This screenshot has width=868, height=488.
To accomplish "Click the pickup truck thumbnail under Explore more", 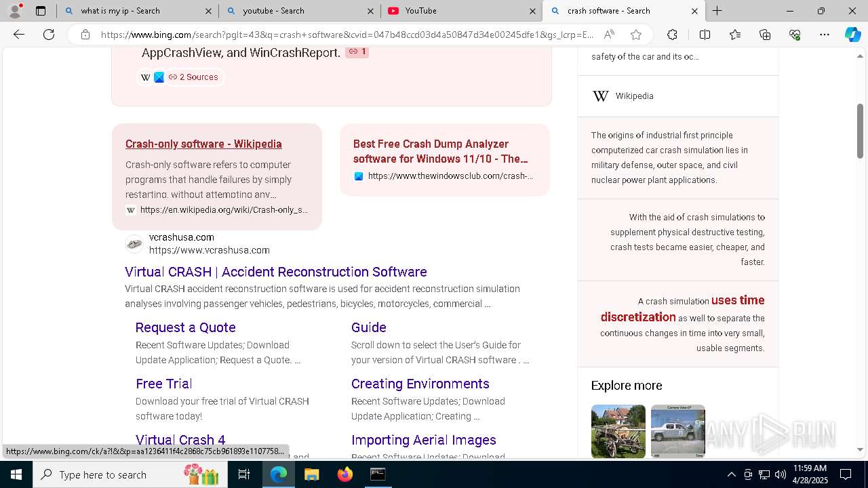I will pyautogui.click(x=678, y=431).
